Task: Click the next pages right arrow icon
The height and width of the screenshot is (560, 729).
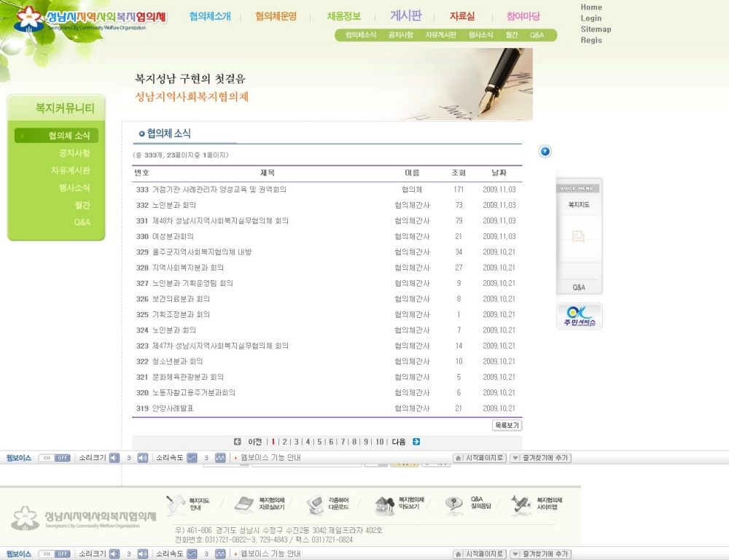Action: coord(416,442)
